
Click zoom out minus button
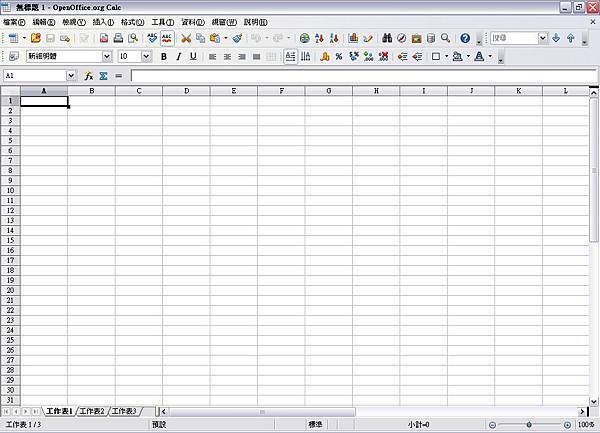492,425
